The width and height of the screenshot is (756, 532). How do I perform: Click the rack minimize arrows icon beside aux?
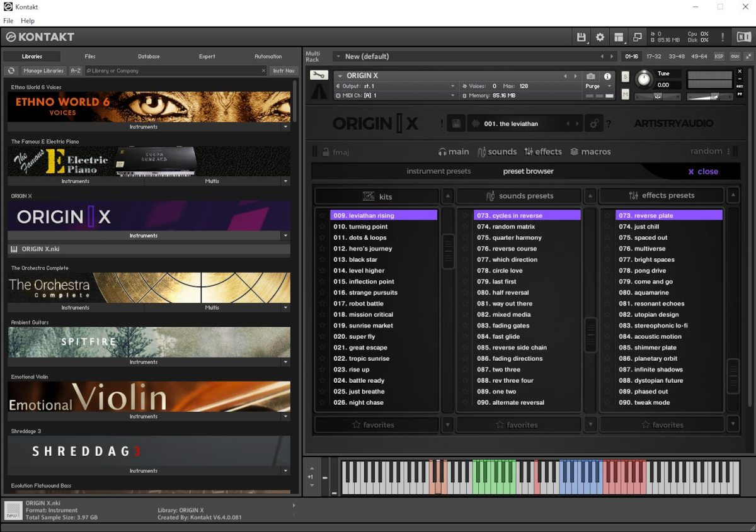(x=748, y=57)
